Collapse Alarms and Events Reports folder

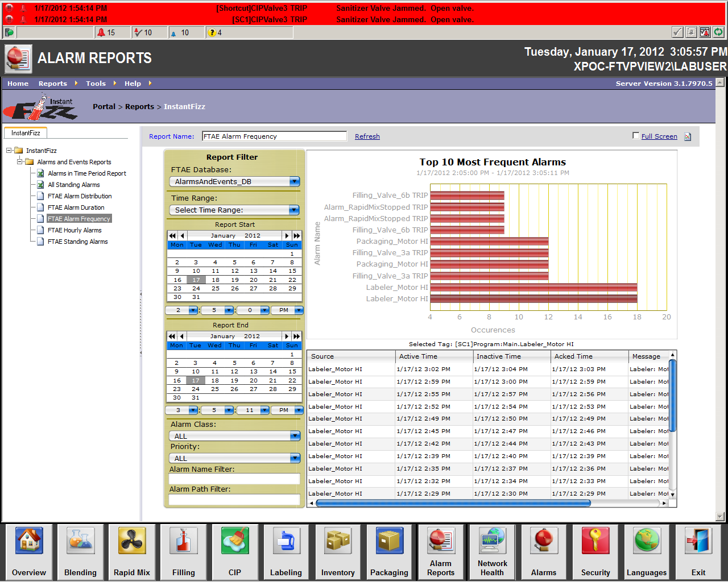[x=20, y=162]
